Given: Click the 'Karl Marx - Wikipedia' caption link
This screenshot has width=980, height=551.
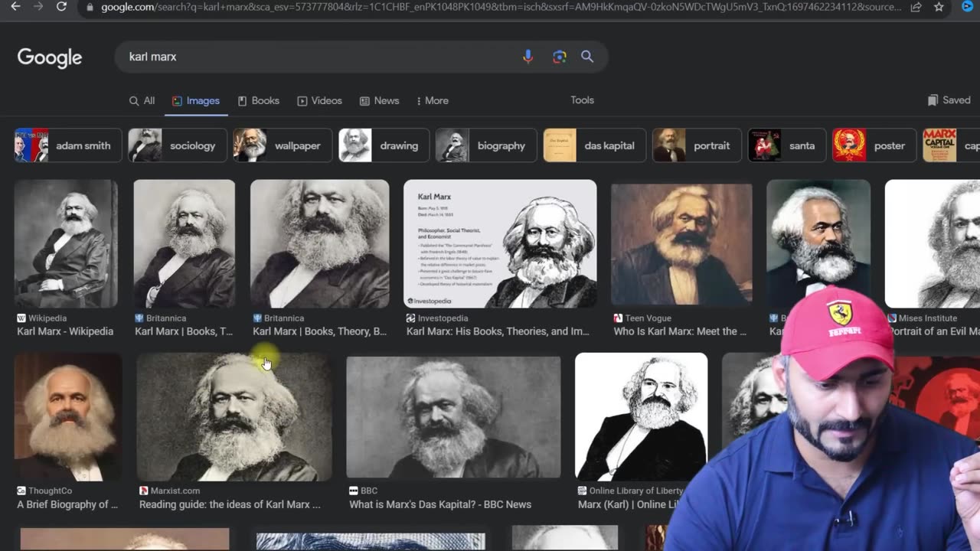Looking at the screenshot, I should point(65,331).
